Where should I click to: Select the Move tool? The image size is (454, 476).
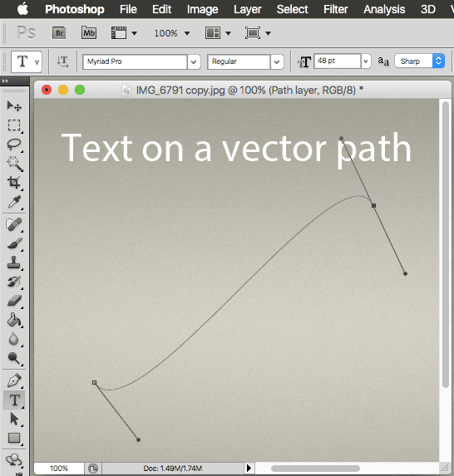(x=14, y=106)
